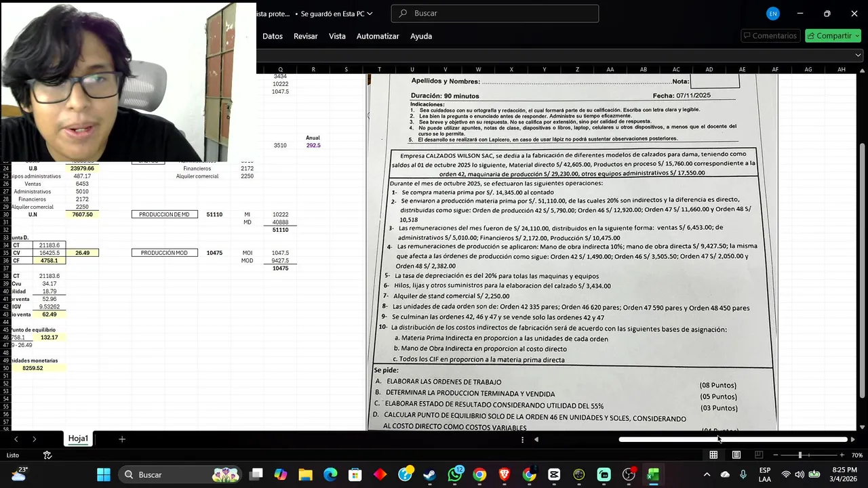The height and width of the screenshot is (488, 868).
Task: Go to previous sheet arrow
Action: (x=16, y=439)
